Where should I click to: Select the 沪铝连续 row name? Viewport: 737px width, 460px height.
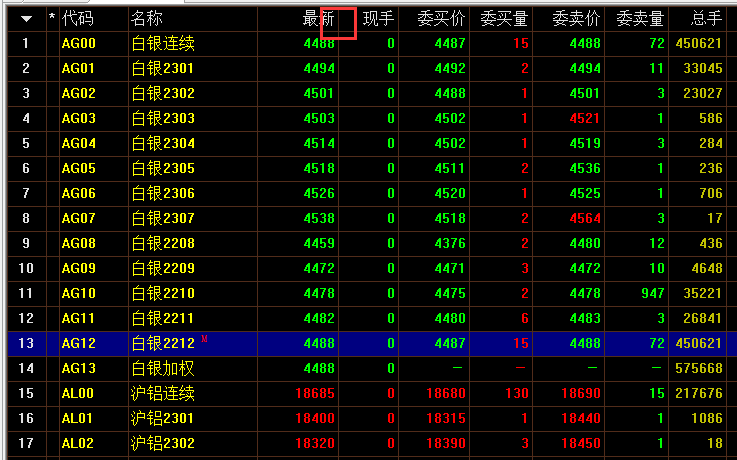tap(163, 393)
